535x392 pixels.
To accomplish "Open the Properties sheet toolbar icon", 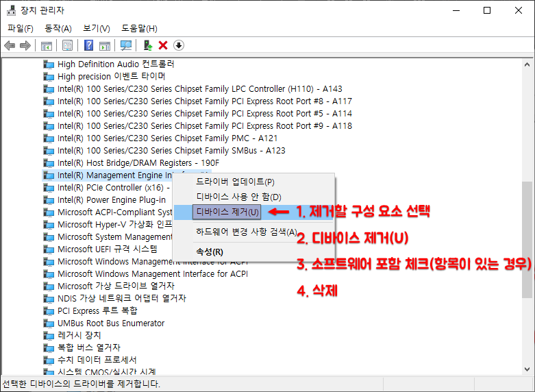I will point(68,45).
